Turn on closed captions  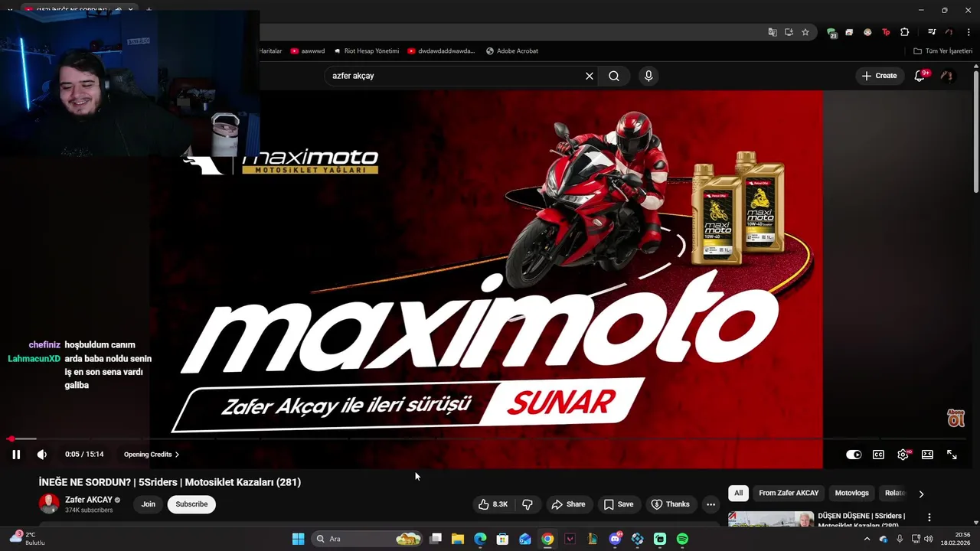pyautogui.click(x=878, y=455)
